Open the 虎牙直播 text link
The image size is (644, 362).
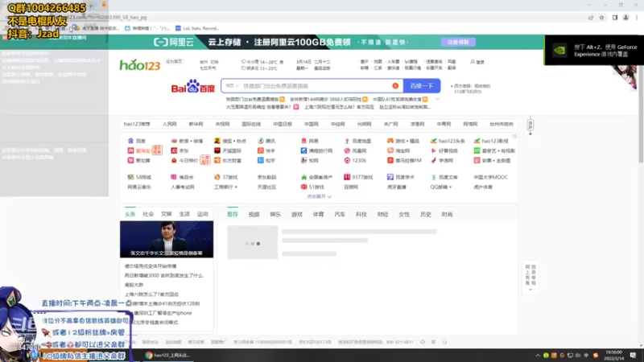(396, 187)
